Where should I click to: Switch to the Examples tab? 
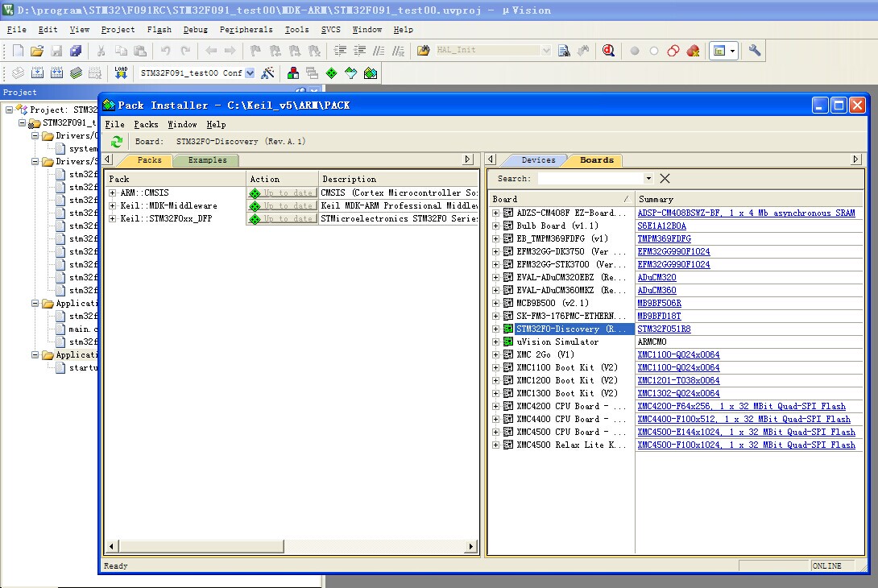(x=207, y=160)
